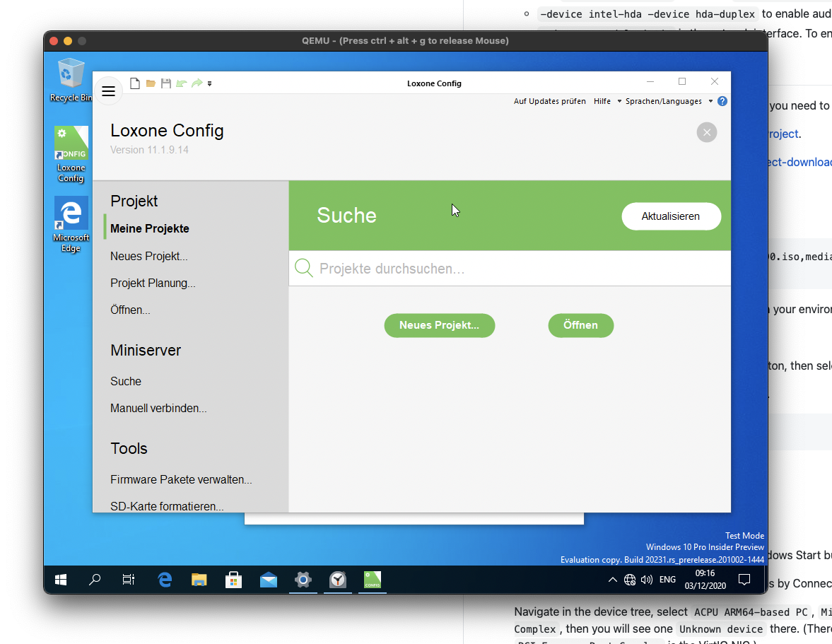The width and height of the screenshot is (832, 644).
Task: Show hidden system tray icons
Action: click(612, 580)
